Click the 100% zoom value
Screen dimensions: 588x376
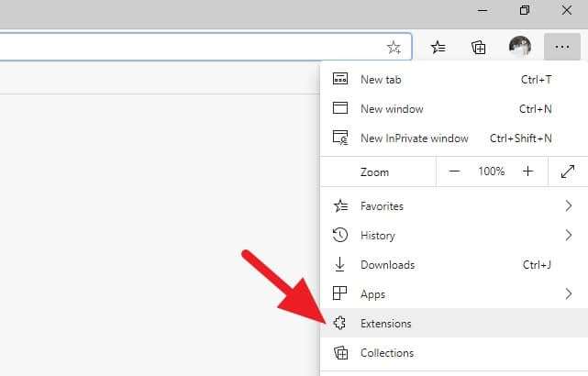tap(492, 171)
